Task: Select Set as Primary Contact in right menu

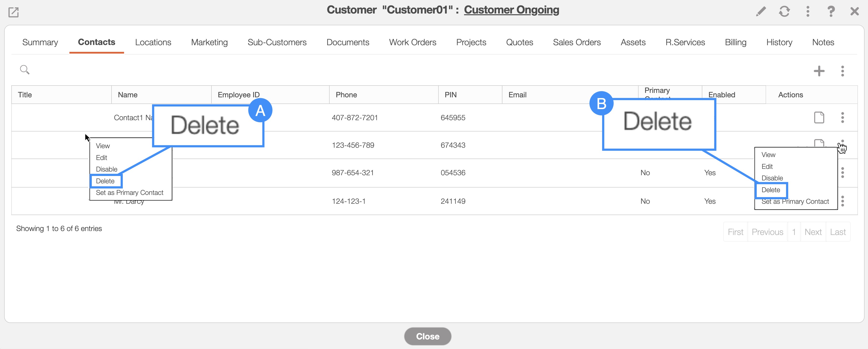Action: click(x=795, y=201)
